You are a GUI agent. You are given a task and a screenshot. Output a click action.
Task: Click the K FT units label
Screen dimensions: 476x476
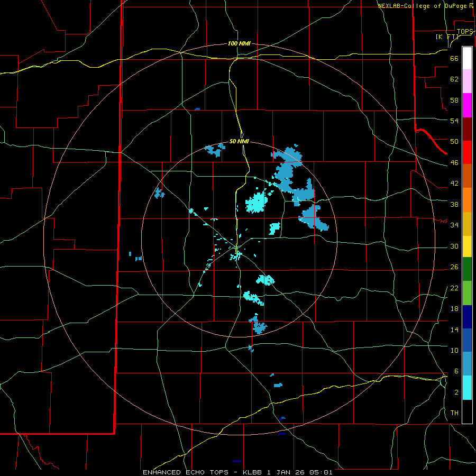[x=447, y=36]
